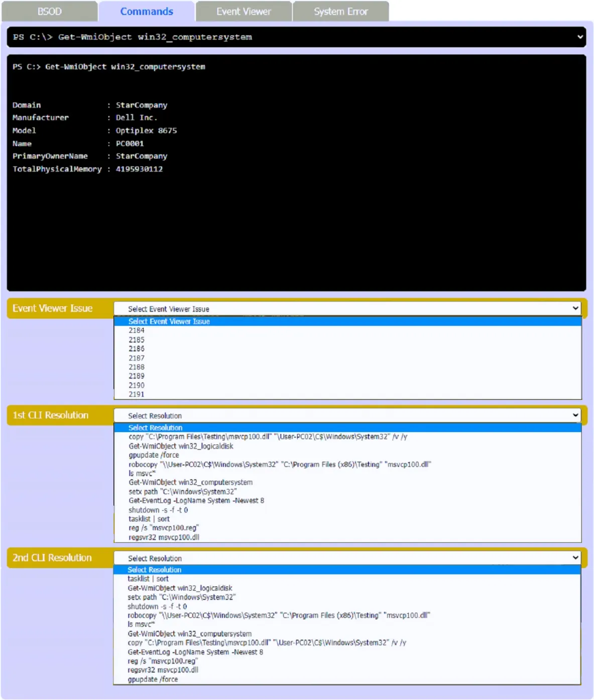Pick win32_computersystem in 1st CLI Resolution list
594x700 pixels.
click(x=347, y=483)
